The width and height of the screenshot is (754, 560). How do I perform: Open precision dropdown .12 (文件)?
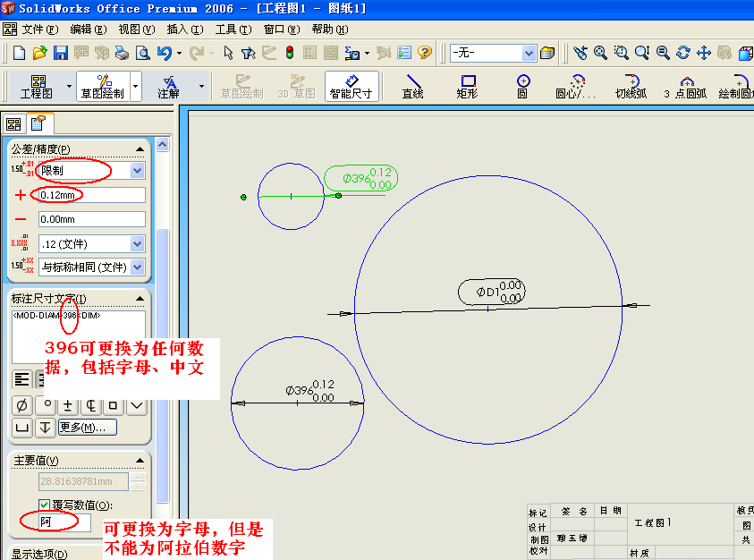(x=138, y=244)
